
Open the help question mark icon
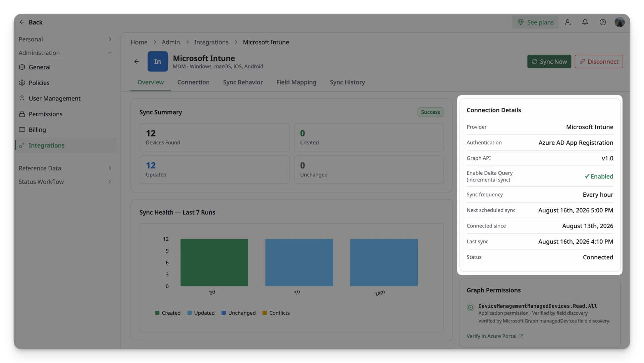point(603,22)
